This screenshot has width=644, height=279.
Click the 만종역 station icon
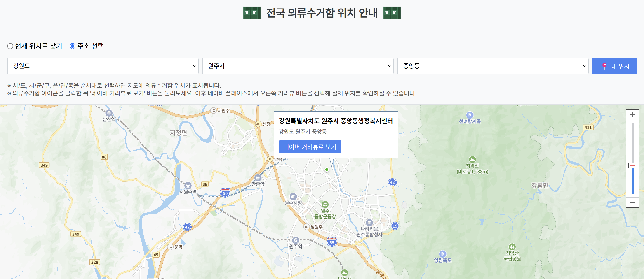(258, 178)
